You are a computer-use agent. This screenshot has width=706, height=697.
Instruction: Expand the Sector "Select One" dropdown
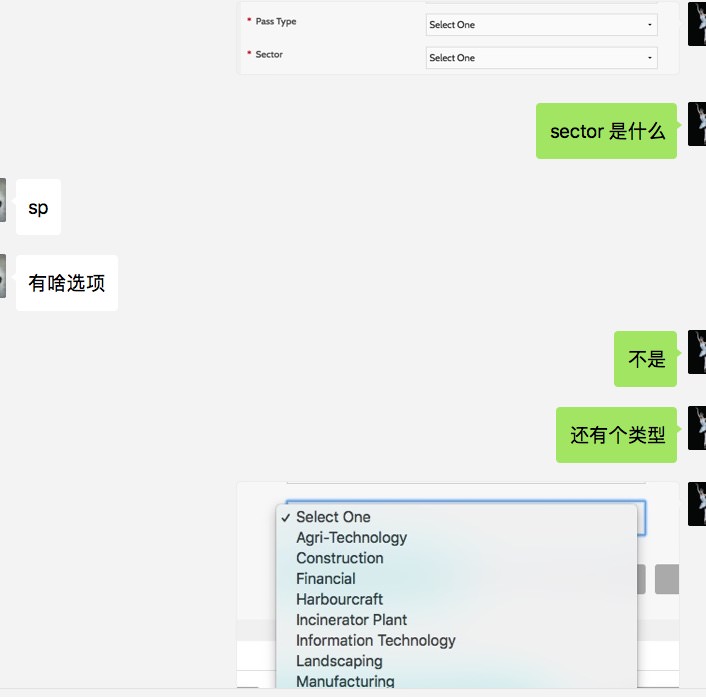(541, 58)
